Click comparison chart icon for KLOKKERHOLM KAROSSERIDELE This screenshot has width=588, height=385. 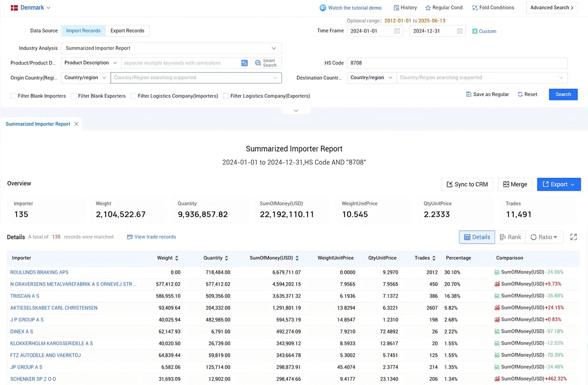tap(497, 344)
